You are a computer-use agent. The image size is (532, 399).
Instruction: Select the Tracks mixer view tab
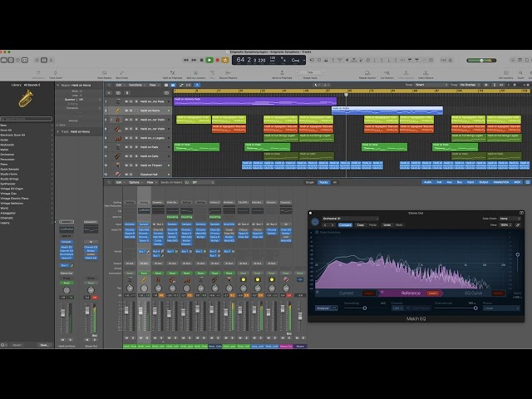coord(323,182)
